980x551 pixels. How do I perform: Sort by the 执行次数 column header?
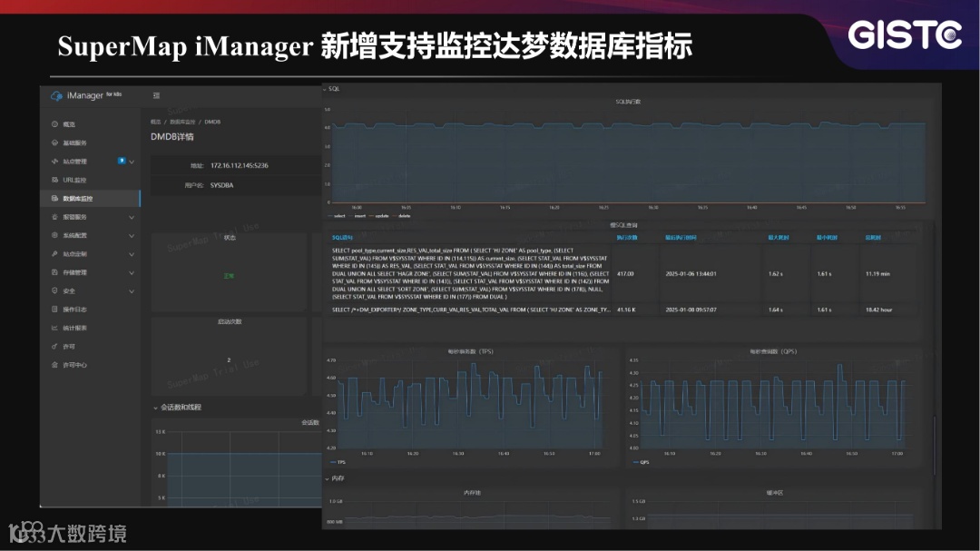pos(626,238)
